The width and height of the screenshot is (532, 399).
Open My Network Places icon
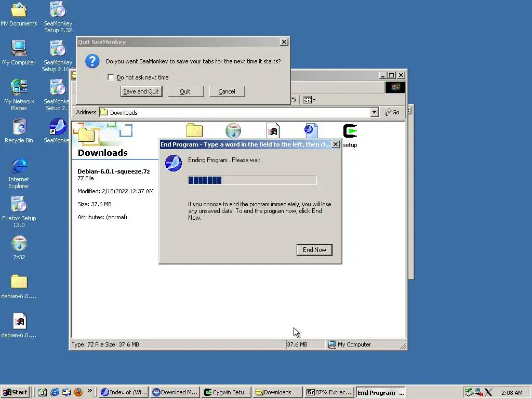pyautogui.click(x=19, y=95)
